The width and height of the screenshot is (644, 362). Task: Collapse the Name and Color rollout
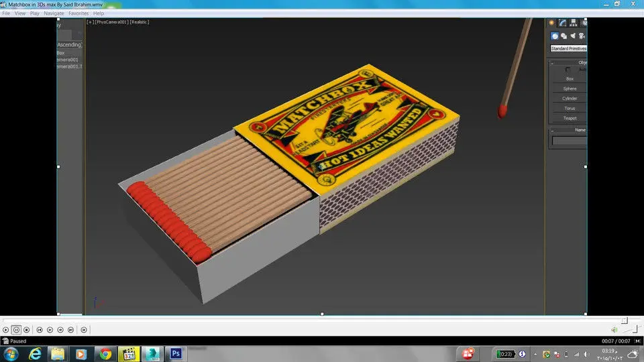pos(552,130)
